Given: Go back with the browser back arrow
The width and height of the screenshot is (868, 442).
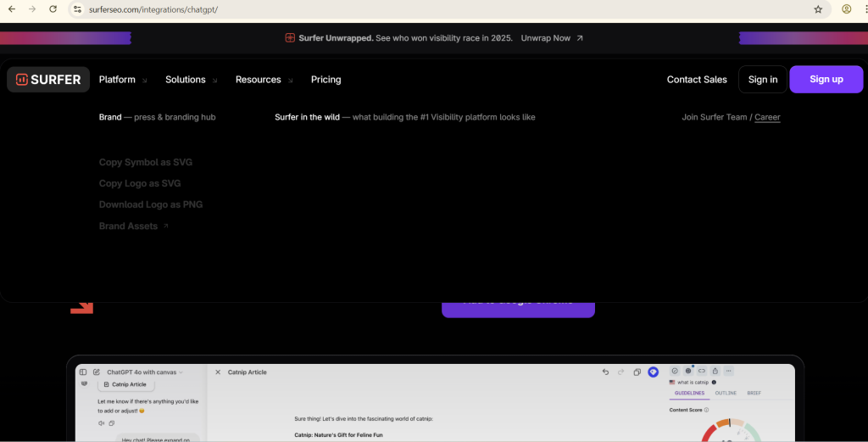Looking at the screenshot, I should point(12,9).
